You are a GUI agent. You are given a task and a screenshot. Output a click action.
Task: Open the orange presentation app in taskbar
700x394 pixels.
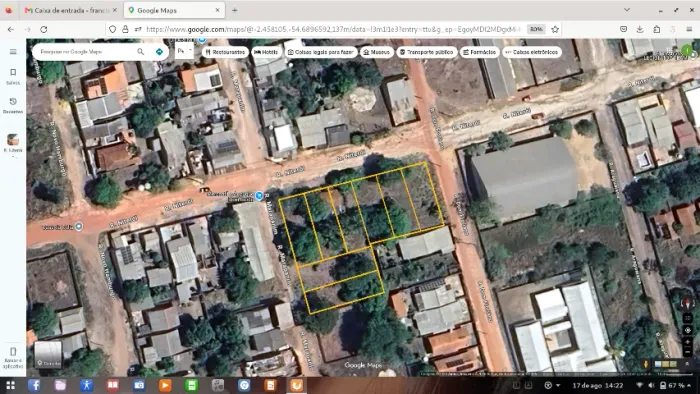270,385
